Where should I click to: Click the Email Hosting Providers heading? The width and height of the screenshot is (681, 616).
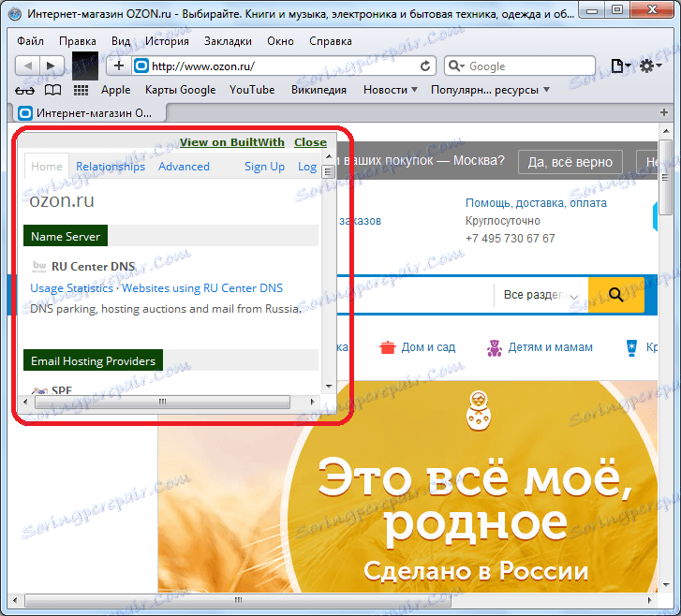tap(93, 360)
